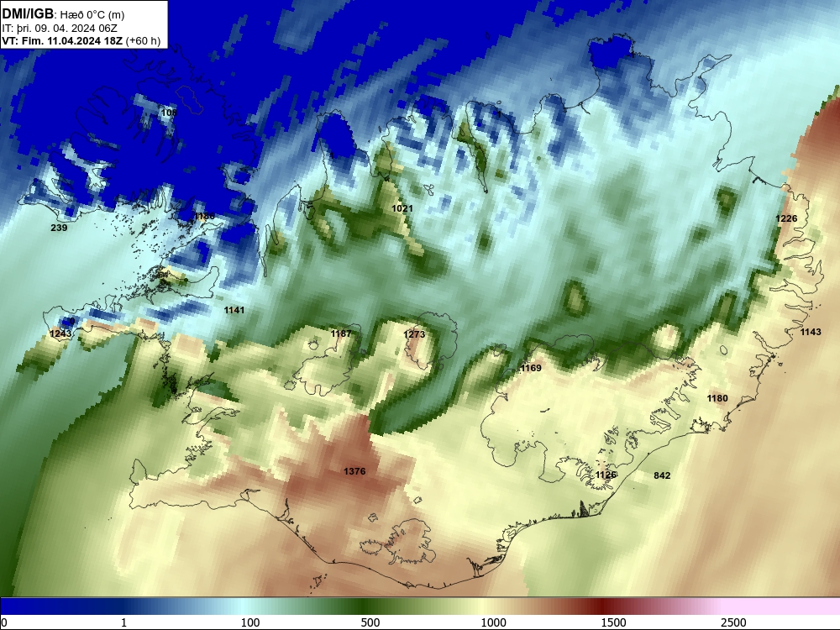The width and height of the screenshot is (840, 630).
Task: Click the 1143 value on the map
Action: (x=811, y=332)
